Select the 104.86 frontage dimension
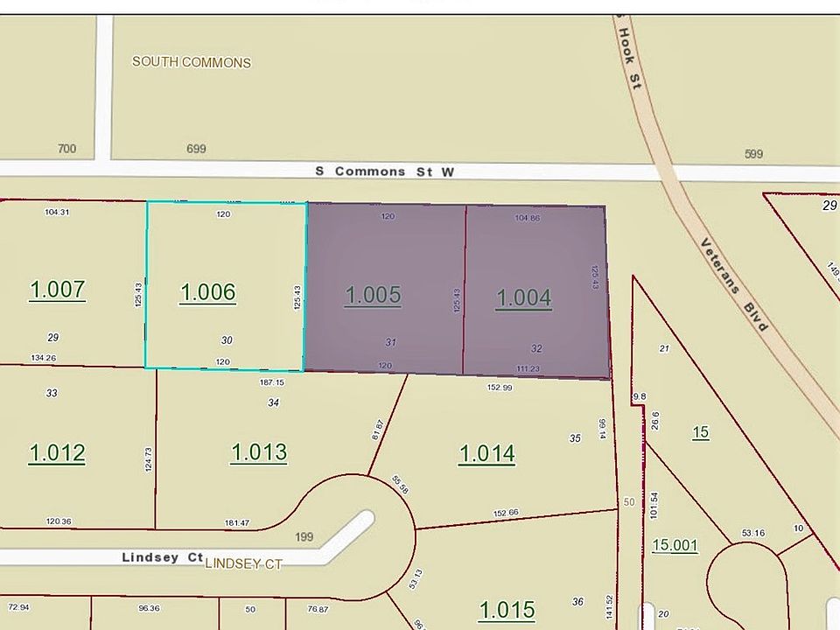This screenshot has width=840, height=630. tap(527, 218)
